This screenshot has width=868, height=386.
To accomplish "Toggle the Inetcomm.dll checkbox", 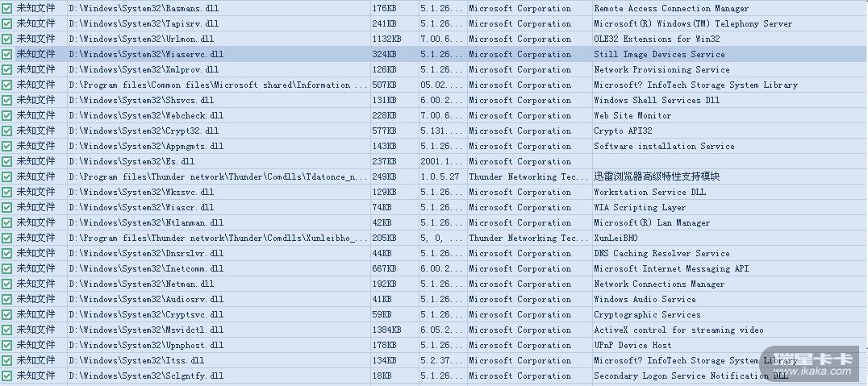I will [6, 269].
